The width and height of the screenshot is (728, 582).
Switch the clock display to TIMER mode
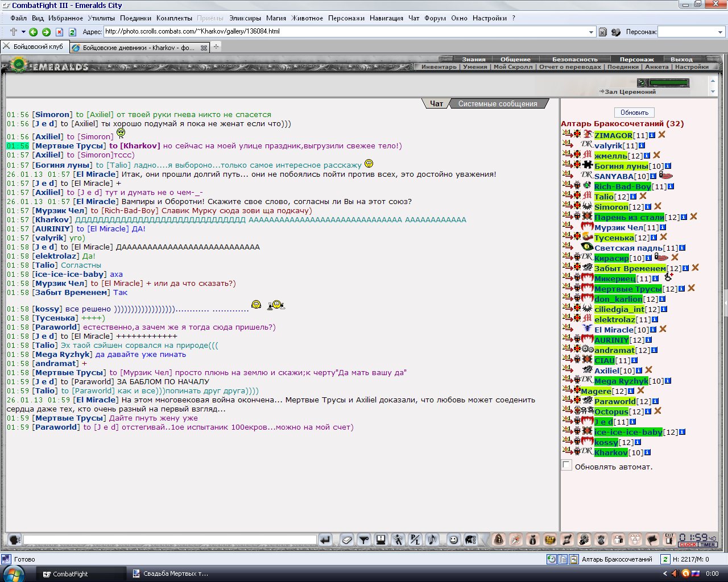click(708, 544)
